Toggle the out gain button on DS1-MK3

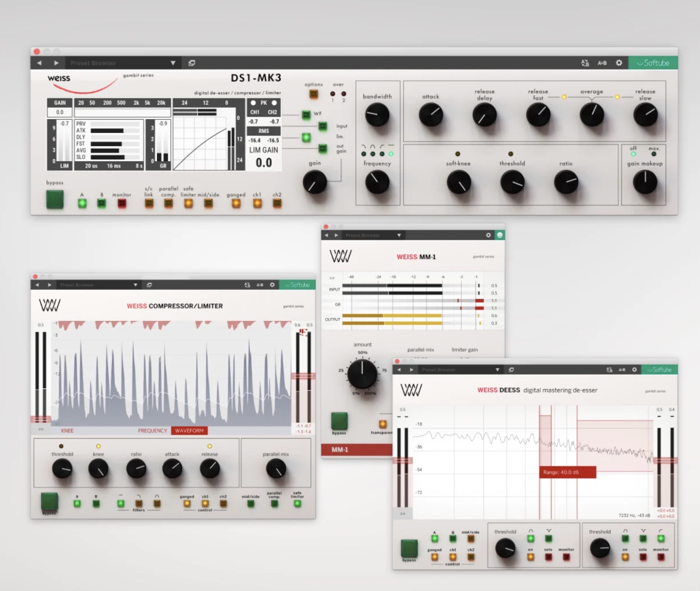click(323, 148)
